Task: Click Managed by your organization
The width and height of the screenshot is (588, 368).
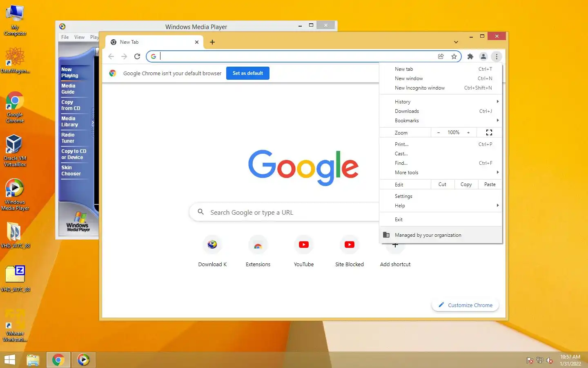Action: (x=441, y=235)
